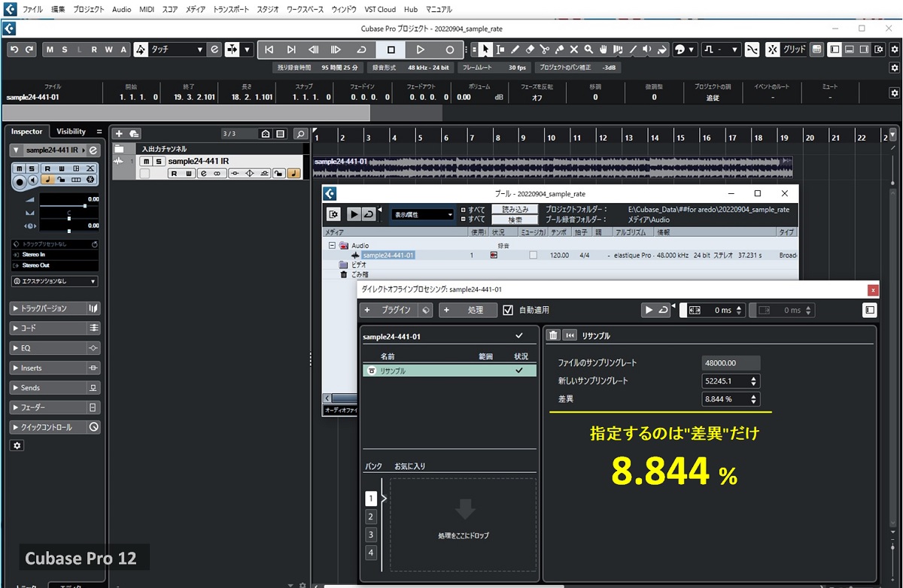Open the エクステンションなし dropdown

[55, 281]
